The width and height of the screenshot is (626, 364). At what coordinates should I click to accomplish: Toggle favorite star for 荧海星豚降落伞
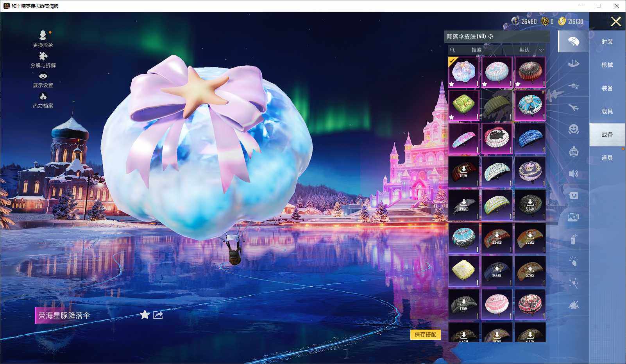pos(145,315)
